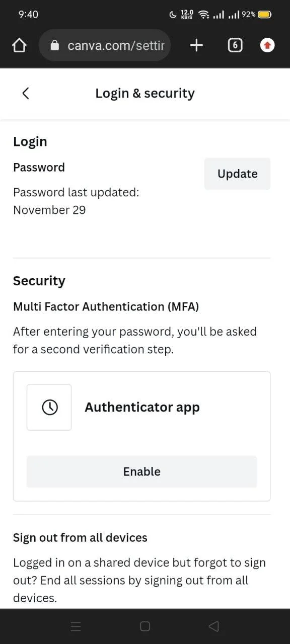The width and height of the screenshot is (290, 644).
Task: Tap the Authenticator app clock icon
Action: (49, 407)
